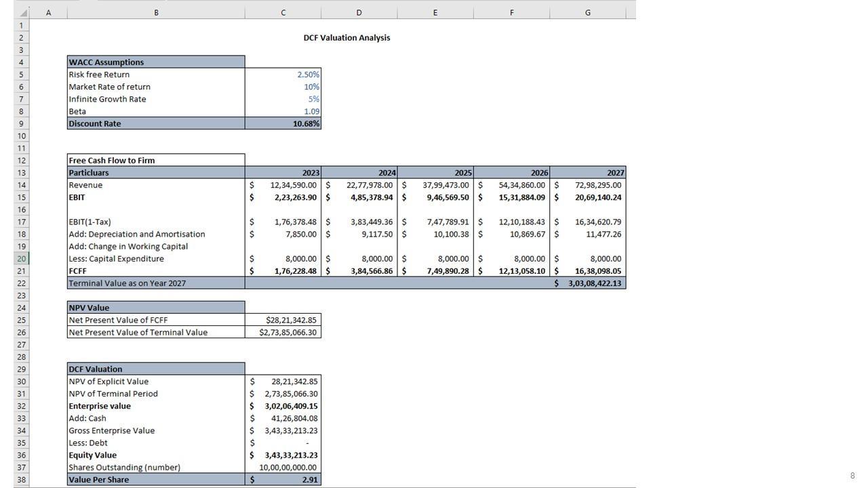Screen dimensions: 868x488
Task: Click the select-all corner of the spreadsheet
Action: pos(22,12)
